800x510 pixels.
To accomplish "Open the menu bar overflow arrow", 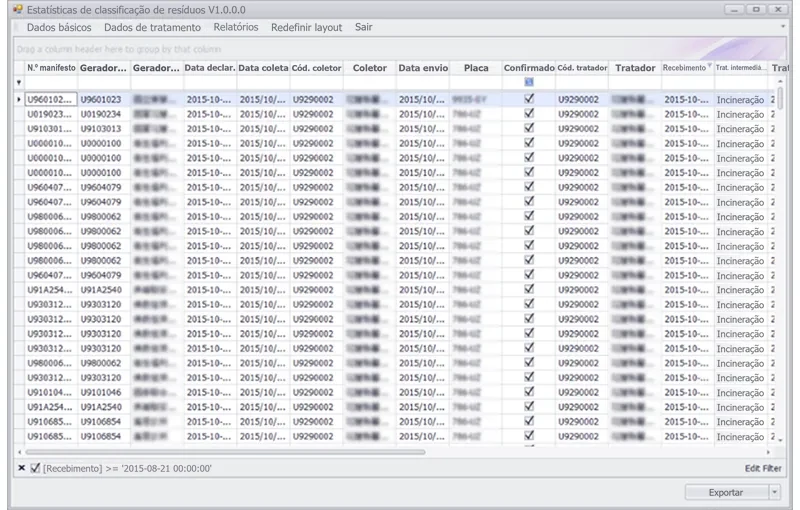I will point(783,27).
